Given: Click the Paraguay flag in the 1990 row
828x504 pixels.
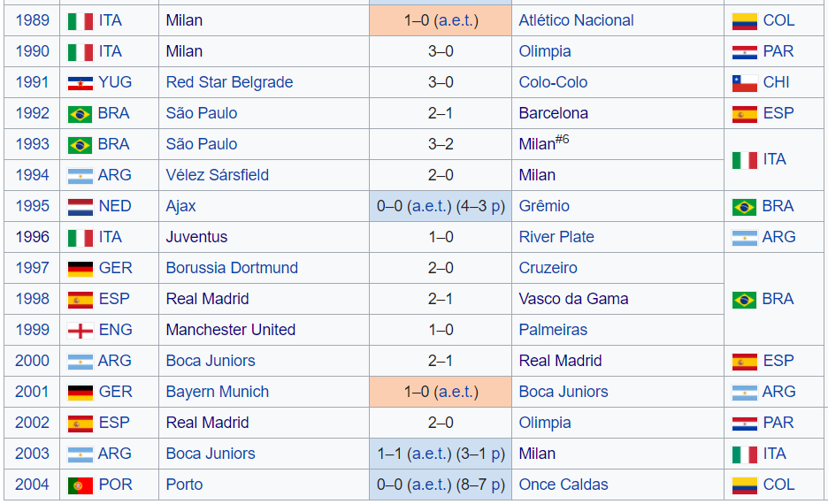Looking at the screenshot, I should coord(744,52).
